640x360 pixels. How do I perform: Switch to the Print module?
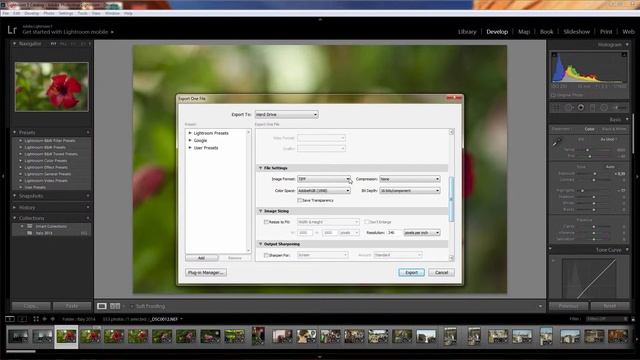pyautogui.click(x=606, y=31)
